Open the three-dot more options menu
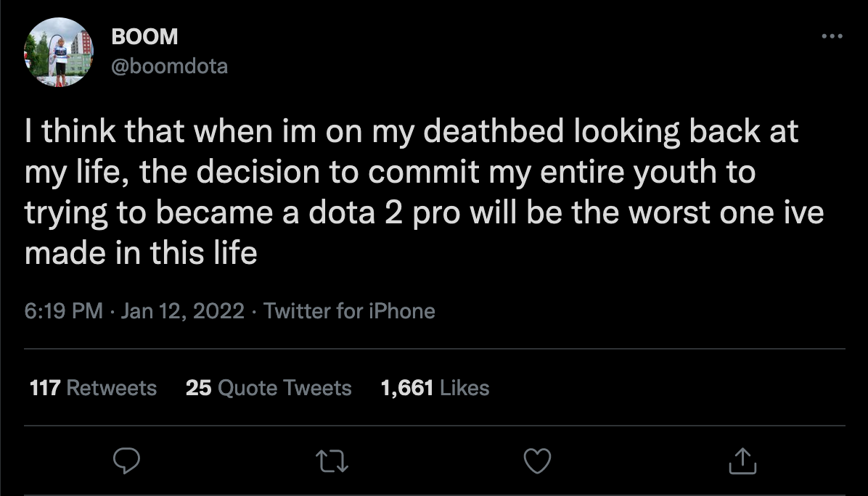This screenshot has width=868, height=496. point(832,36)
